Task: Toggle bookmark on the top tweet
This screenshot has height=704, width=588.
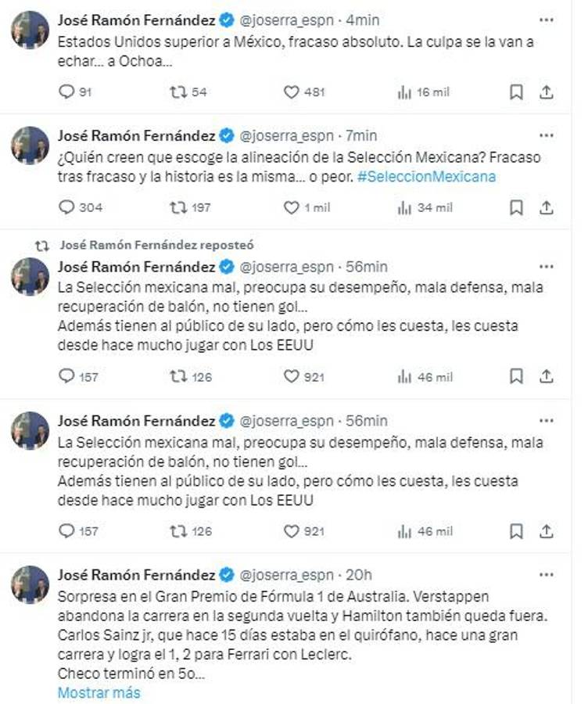Action: click(x=514, y=92)
